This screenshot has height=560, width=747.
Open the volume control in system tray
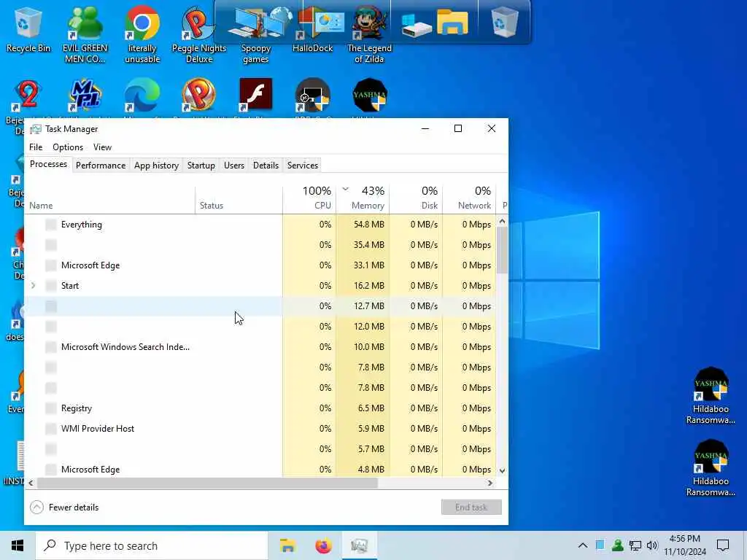[652, 545]
